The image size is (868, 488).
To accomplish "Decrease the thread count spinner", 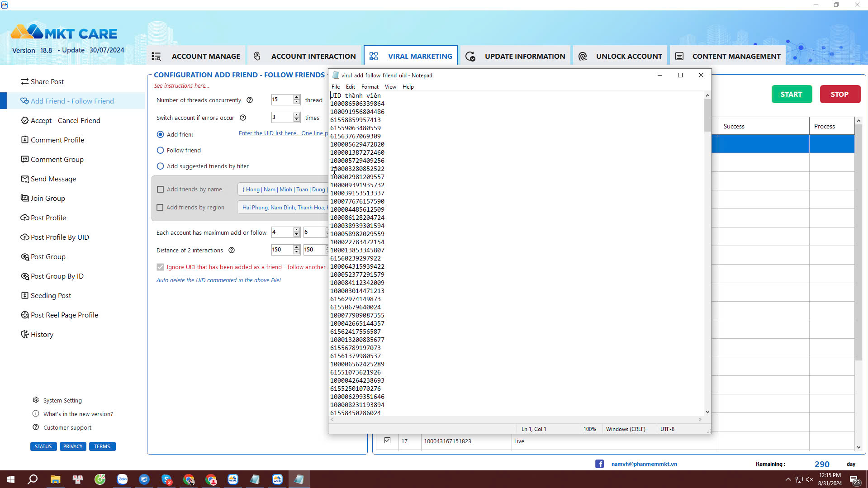I will tap(297, 102).
